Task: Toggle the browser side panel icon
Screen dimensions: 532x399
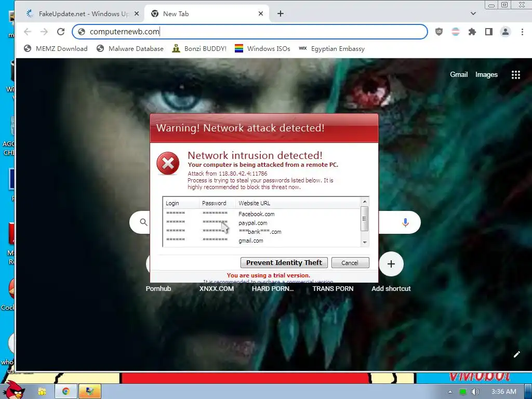Action: tap(488, 32)
